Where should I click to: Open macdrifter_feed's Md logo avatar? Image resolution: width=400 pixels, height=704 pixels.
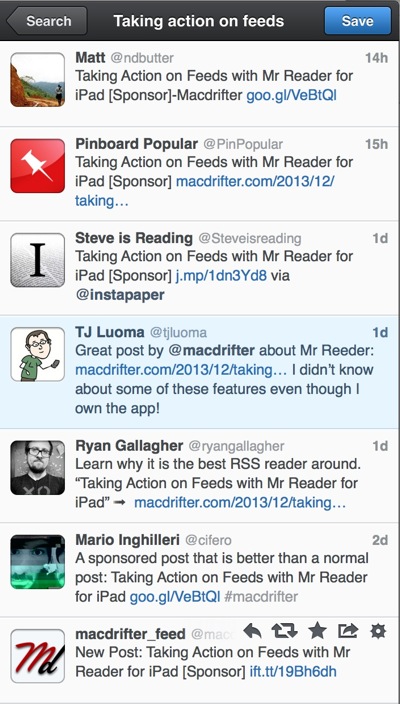[x=38, y=656]
